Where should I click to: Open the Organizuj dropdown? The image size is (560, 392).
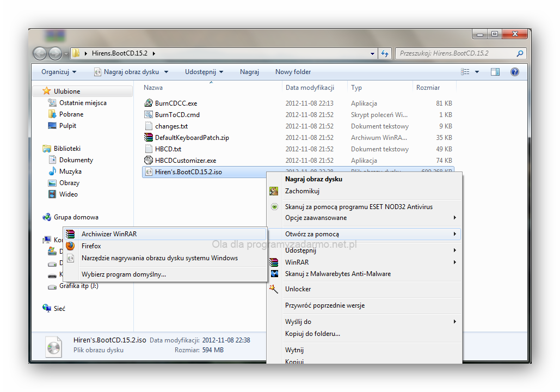click(x=59, y=72)
